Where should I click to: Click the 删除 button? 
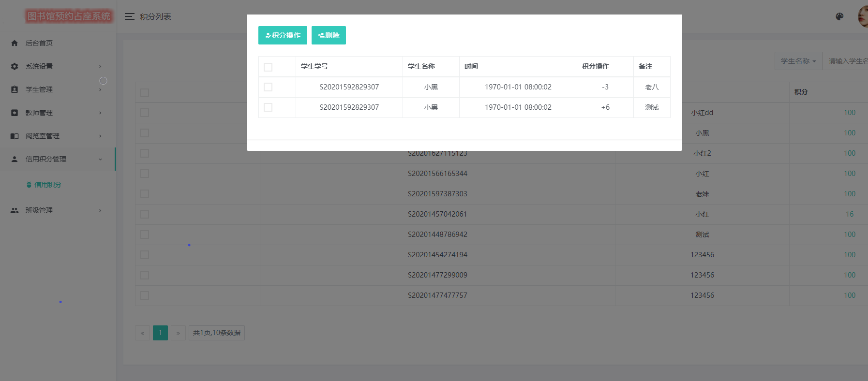(329, 35)
